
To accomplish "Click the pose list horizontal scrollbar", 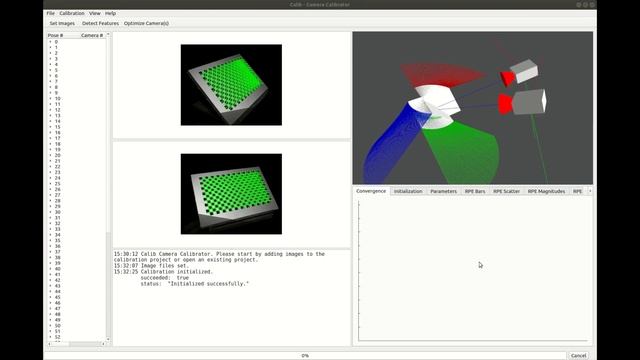I will click(76, 344).
